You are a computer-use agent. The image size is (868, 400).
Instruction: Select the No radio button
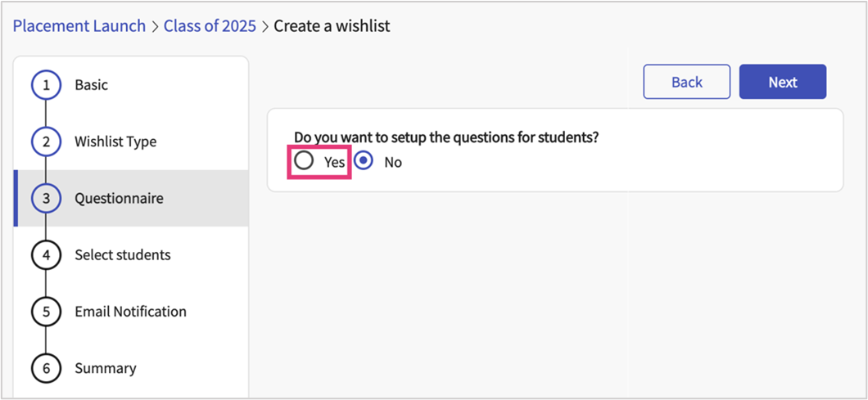[364, 161]
